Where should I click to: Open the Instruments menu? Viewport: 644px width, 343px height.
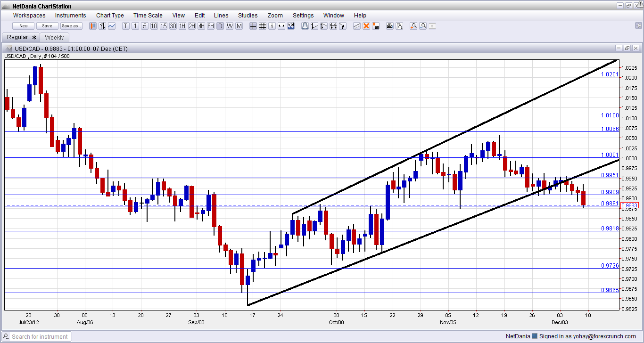click(x=71, y=16)
